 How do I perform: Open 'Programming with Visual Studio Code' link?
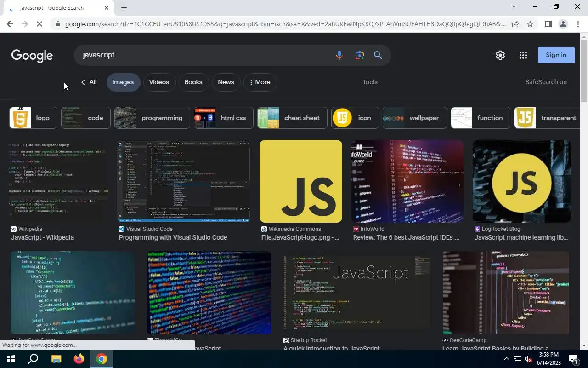[173, 238]
